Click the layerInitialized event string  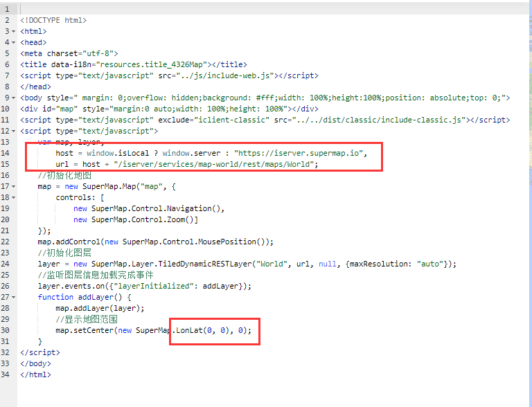(x=154, y=287)
